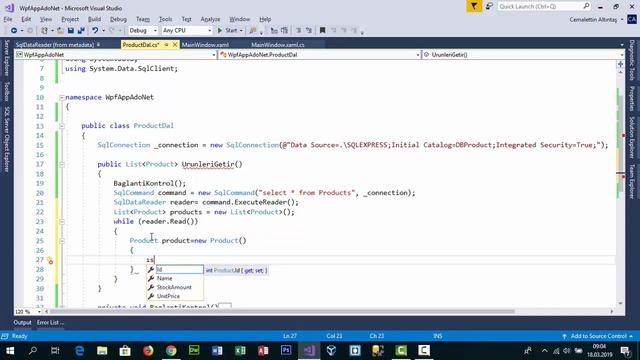Click the Comment selected lines icon

click(298, 31)
